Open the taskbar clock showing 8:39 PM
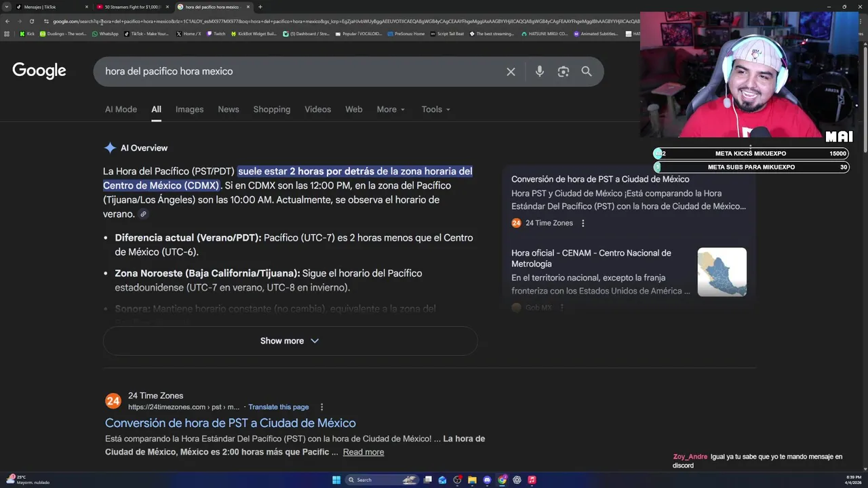Viewport: 868px width, 488px height. [853, 480]
